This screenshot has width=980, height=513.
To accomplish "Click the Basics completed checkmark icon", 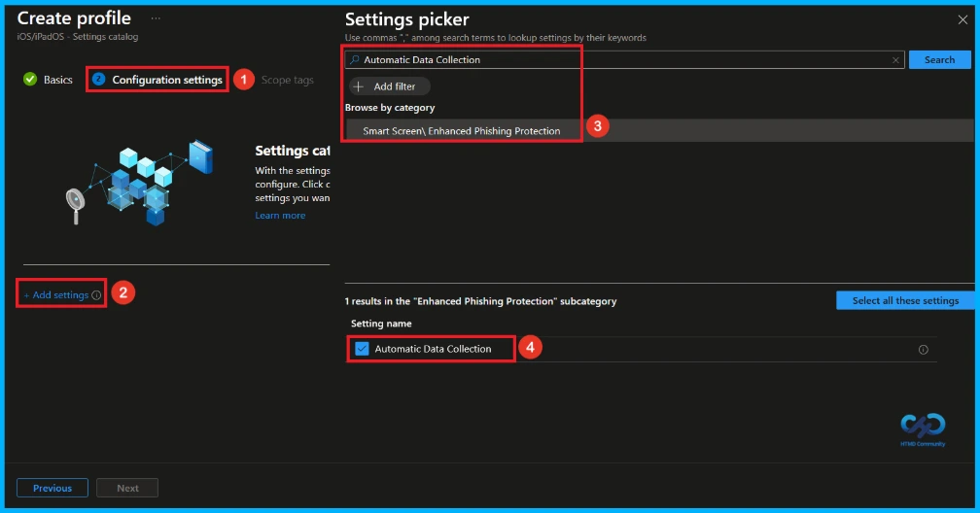I will (x=30, y=80).
